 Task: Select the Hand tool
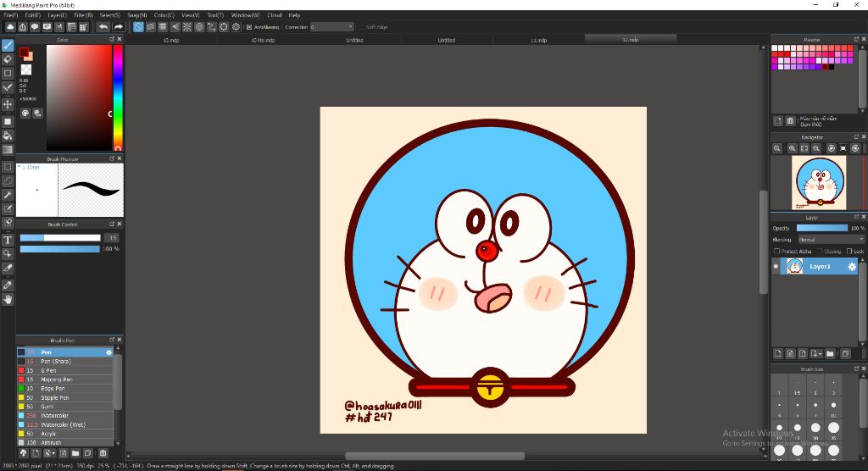tap(8, 299)
